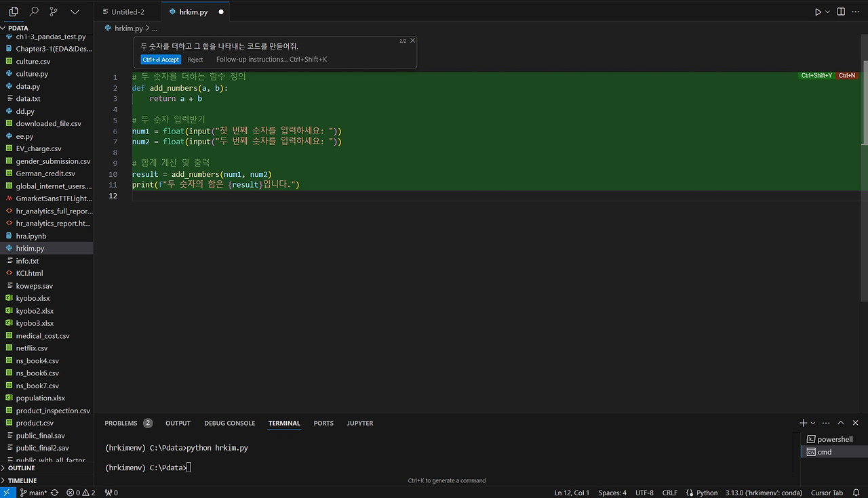
Task: Close the bottom panel
Action: (x=855, y=423)
